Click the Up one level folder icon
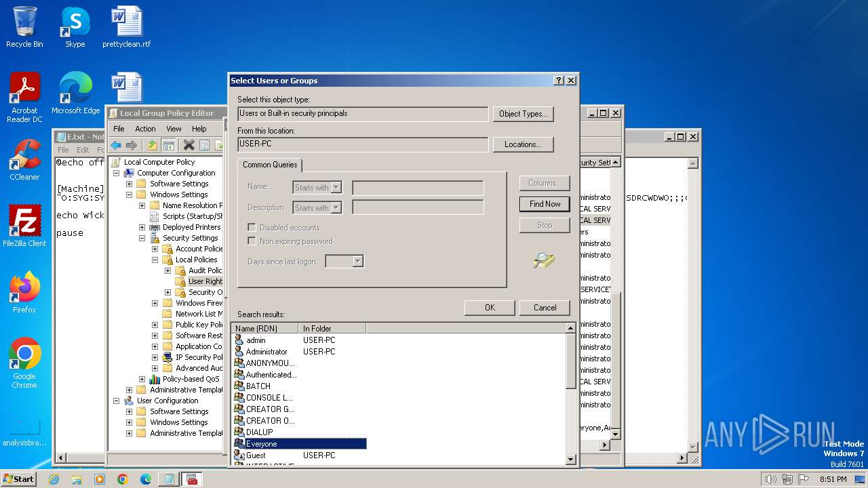 tap(153, 145)
